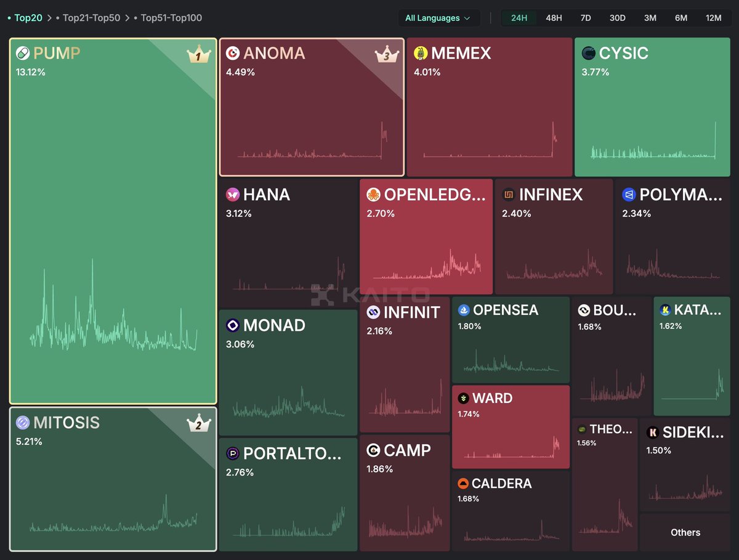Click the POLYMARKET 2.34% value
The height and width of the screenshot is (560, 739).
pos(636,214)
